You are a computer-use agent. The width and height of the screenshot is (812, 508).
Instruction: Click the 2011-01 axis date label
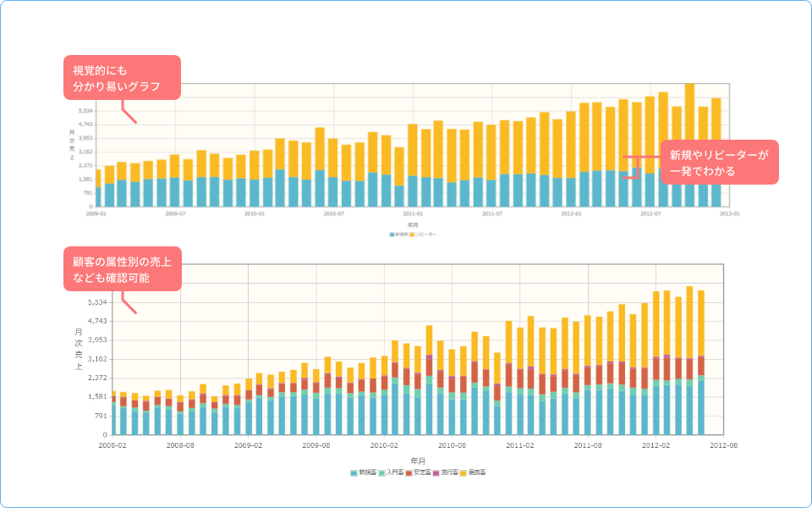(x=413, y=213)
